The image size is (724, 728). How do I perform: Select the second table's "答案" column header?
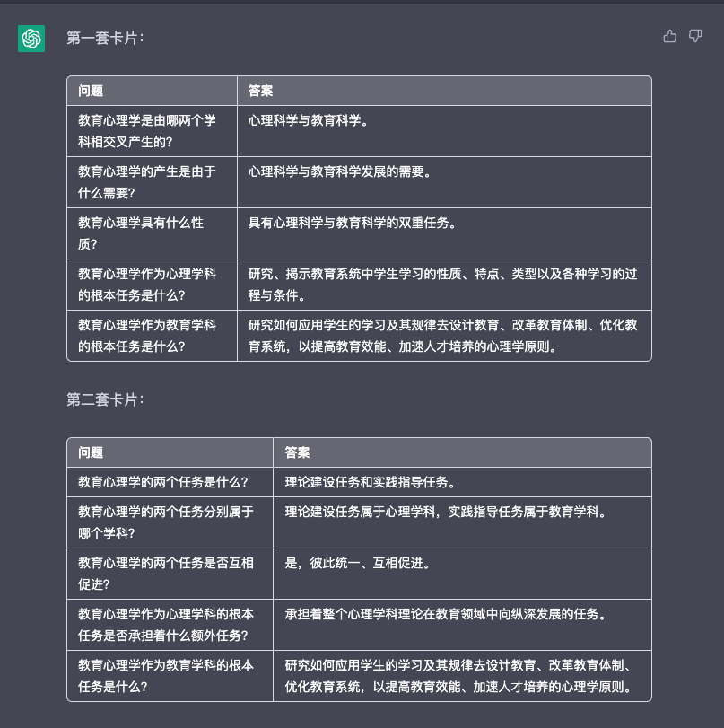pos(298,452)
